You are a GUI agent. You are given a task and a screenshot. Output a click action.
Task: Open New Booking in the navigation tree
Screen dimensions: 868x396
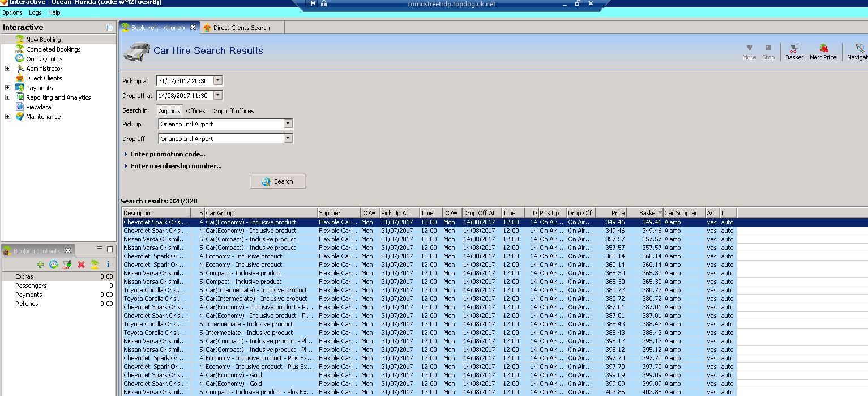click(43, 40)
